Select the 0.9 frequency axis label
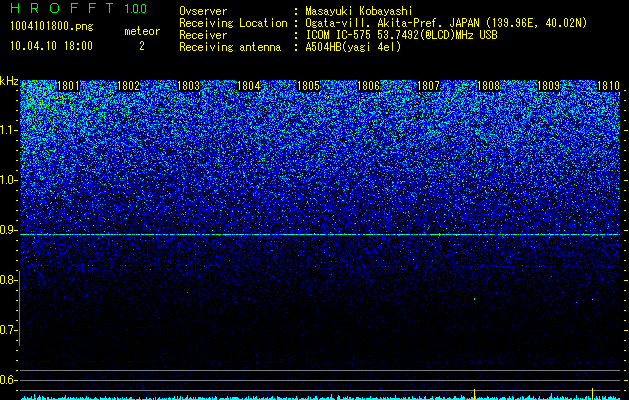629x400 pixels. [x=8, y=230]
